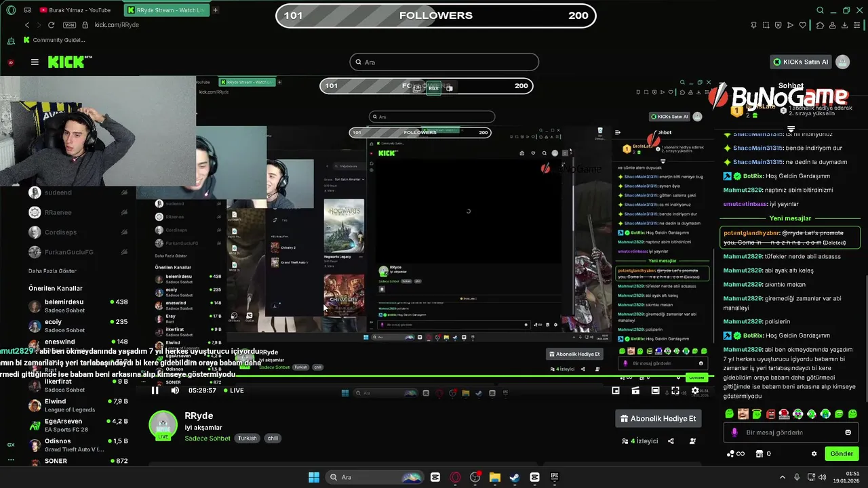Go to the Kick home logo
Screen dimensions: 868x488
70,62
